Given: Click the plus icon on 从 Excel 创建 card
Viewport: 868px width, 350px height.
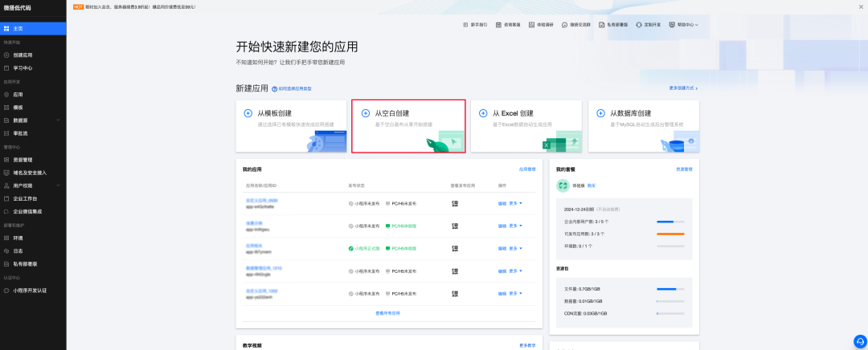Looking at the screenshot, I should click(x=483, y=113).
